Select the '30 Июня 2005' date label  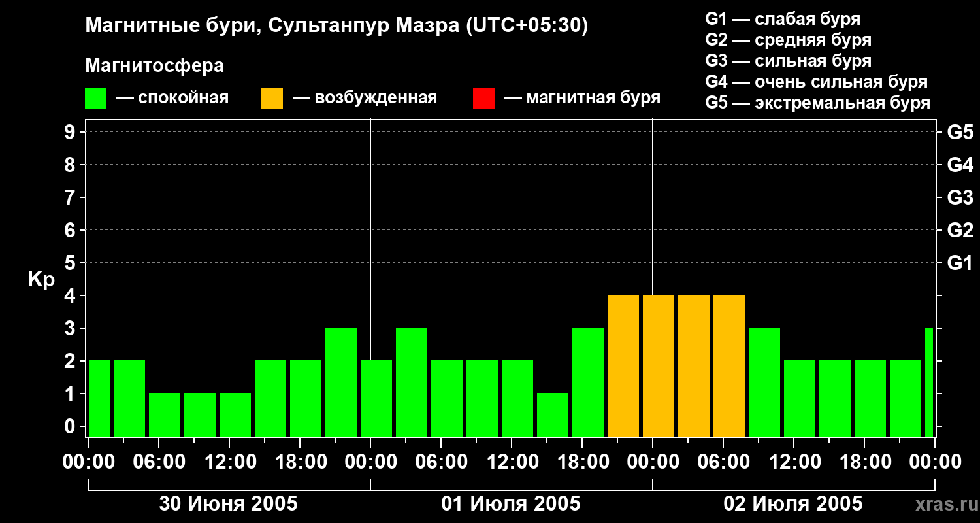(229, 504)
